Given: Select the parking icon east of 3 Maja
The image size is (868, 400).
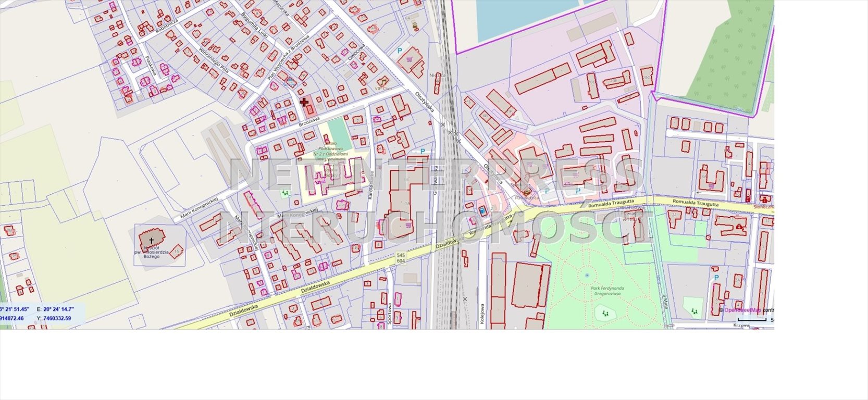Looking at the screenshot, I should (x=716, y=278).
